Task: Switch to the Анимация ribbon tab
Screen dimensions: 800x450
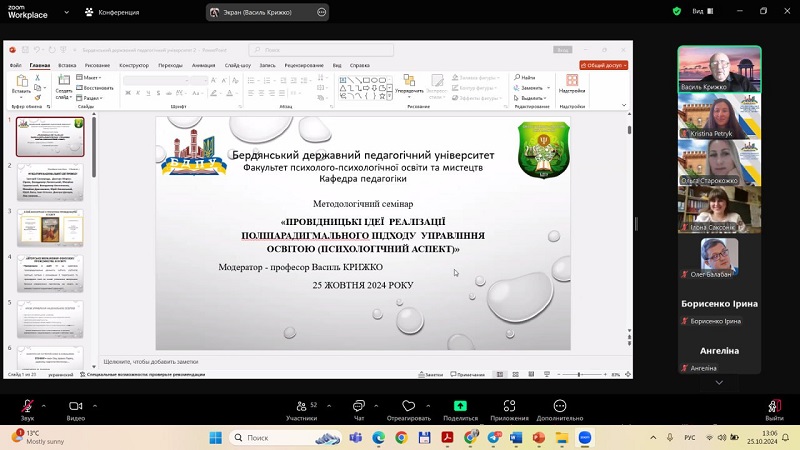Action: pyautogui.click(x=203, y=65)
